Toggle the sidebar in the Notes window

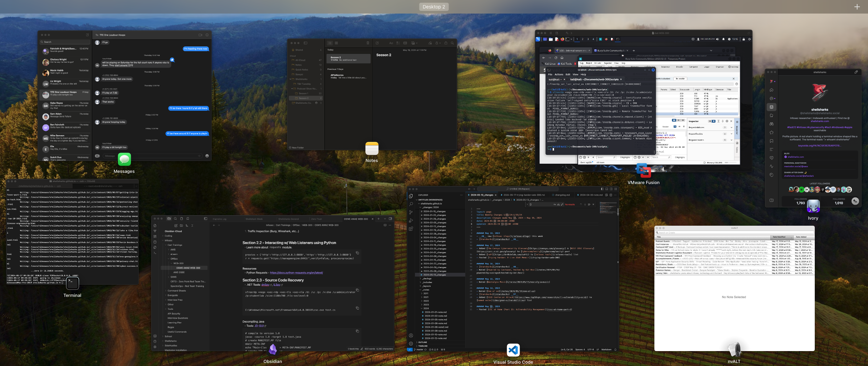(305, 43)
